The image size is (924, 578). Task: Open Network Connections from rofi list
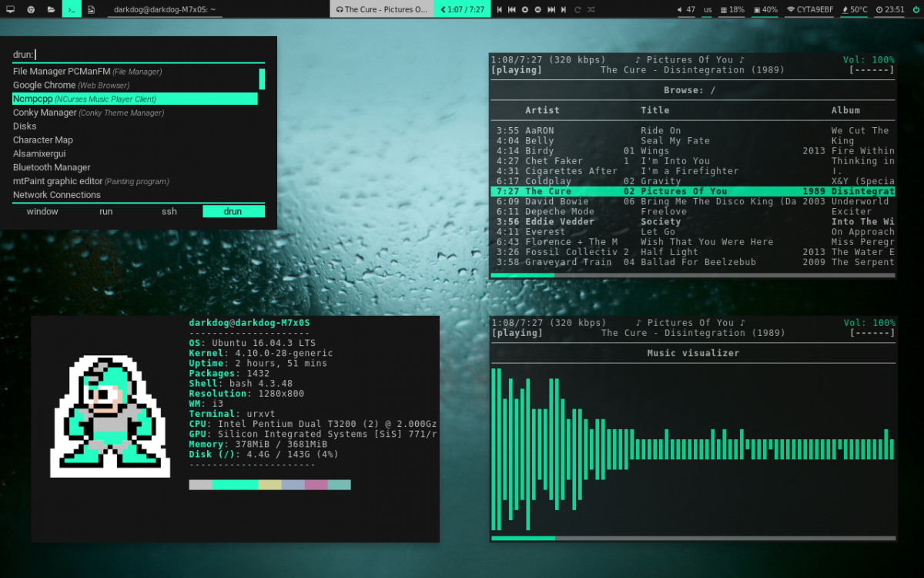coord(135,195)
